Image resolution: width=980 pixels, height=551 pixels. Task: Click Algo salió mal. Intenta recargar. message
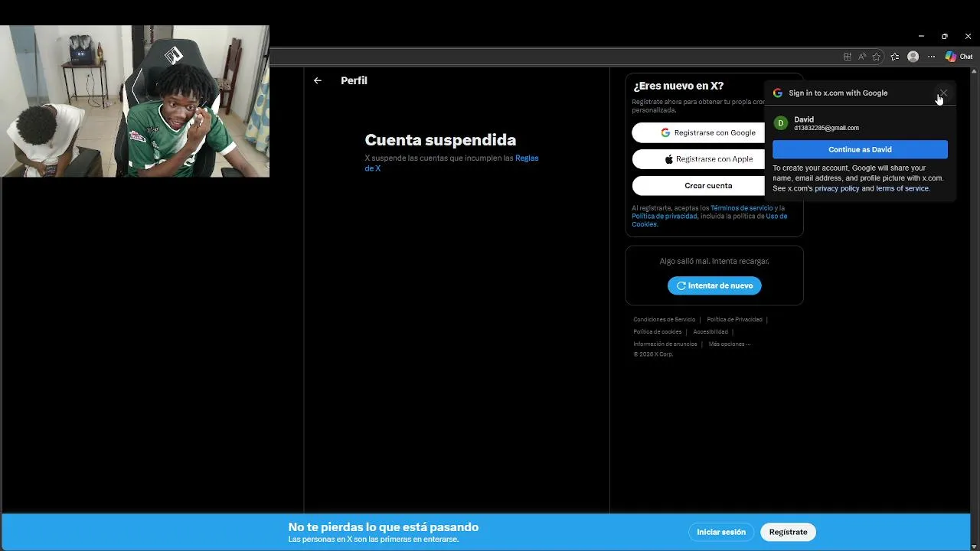click(x=714, y=261)
